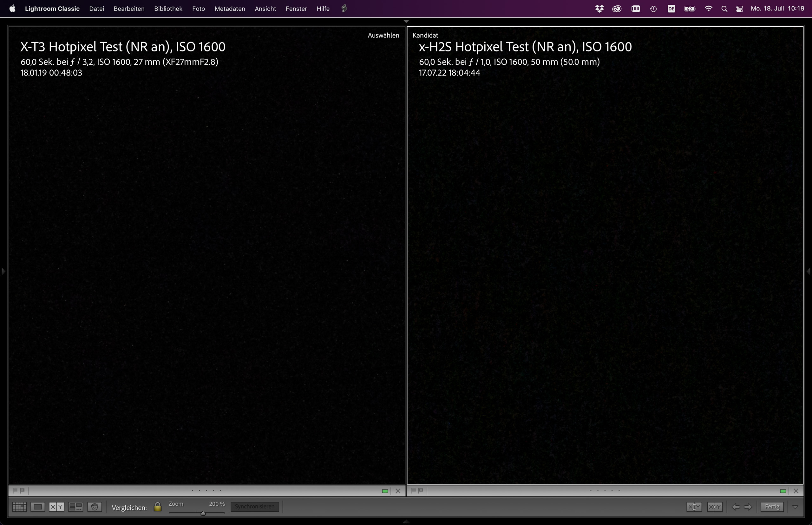Click the X-T3 Hotpixel Test title text

(123, 47)
